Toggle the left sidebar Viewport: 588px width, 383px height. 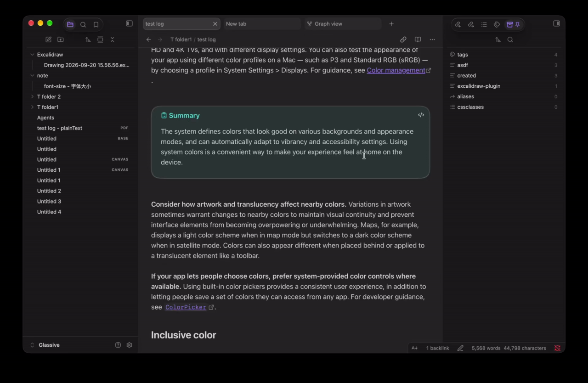point(129,23)
